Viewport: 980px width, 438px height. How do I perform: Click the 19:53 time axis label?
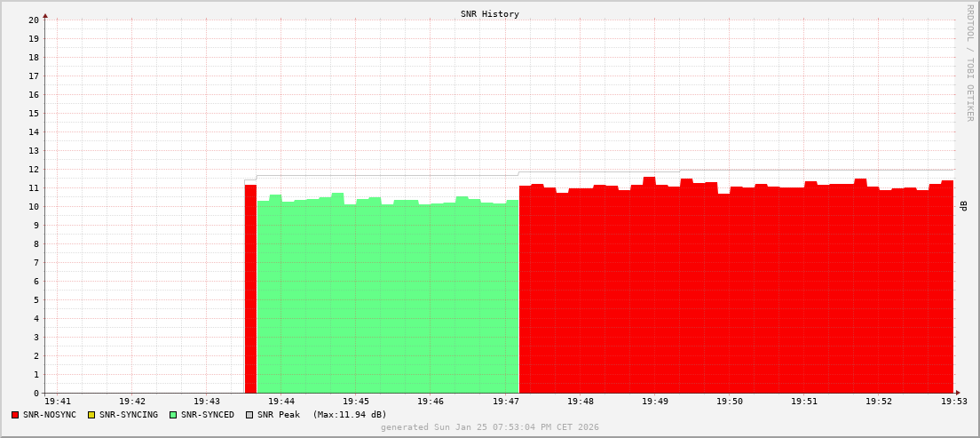click(x=953, y=402)
